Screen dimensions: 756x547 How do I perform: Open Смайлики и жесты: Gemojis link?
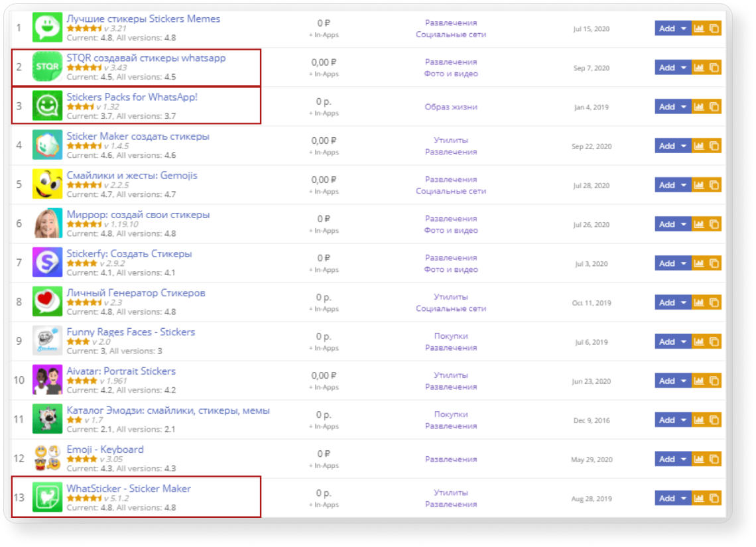point(132,176)
